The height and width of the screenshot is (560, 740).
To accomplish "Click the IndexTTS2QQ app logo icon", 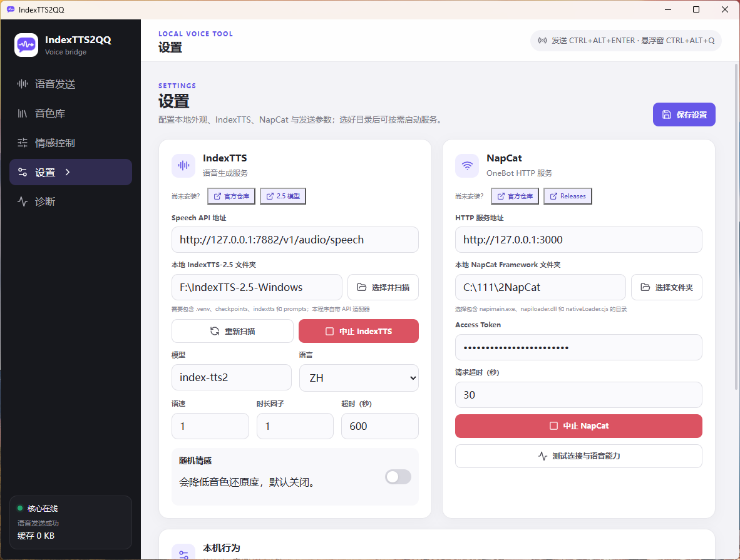I will (26, 45).
